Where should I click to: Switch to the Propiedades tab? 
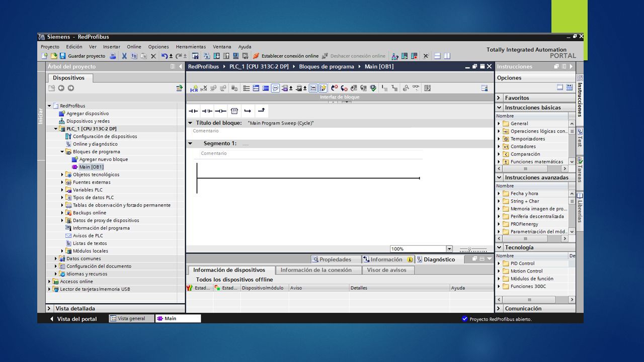(332, 259)
